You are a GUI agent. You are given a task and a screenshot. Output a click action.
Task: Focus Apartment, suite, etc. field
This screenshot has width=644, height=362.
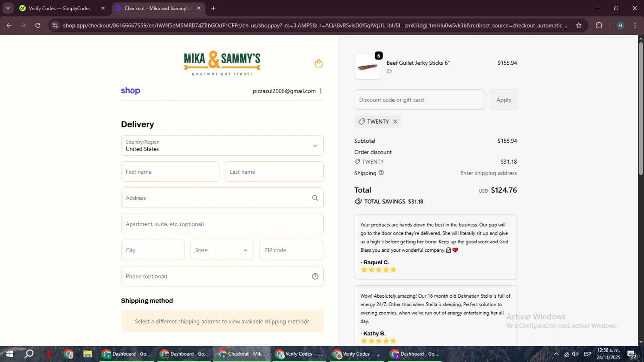tap(222, 224)
